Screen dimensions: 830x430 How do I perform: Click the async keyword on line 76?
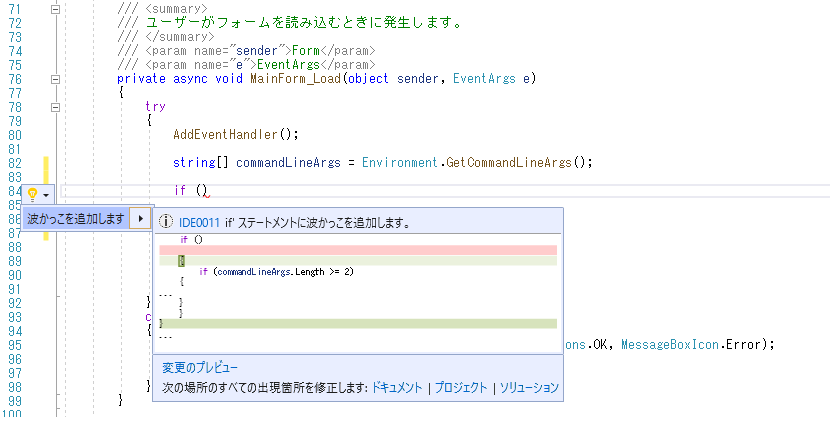pyautogui.click(x=191, y=79)
